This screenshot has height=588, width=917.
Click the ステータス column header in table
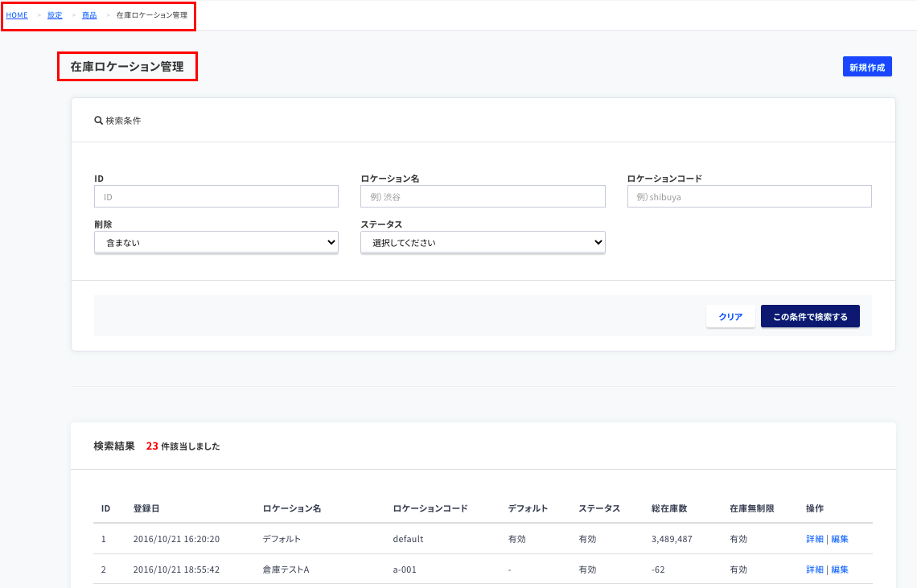599,508
